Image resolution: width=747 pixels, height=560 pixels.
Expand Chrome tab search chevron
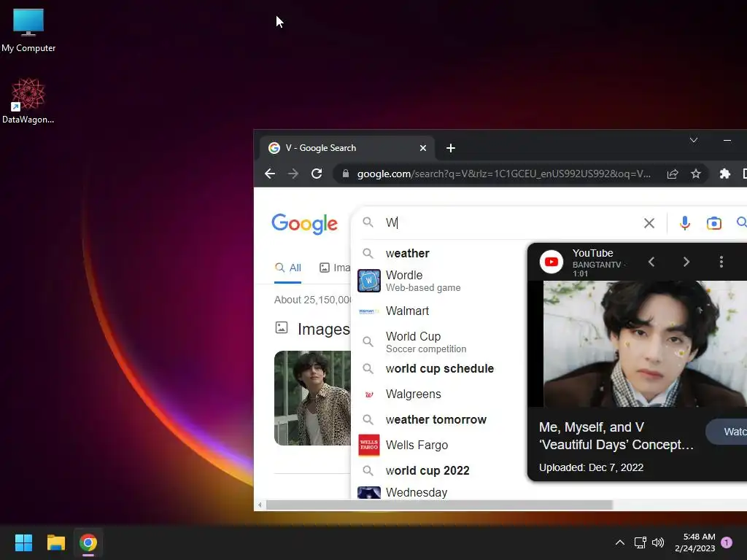click(x=694, y=140)
